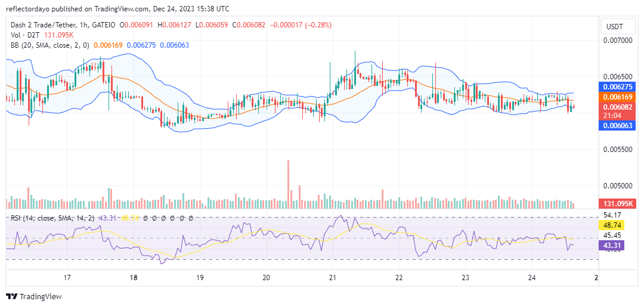Click the orange BB basis value 0.006169 in legend
Viewport: 644px width, 307px height.
[x=108, y=45]
